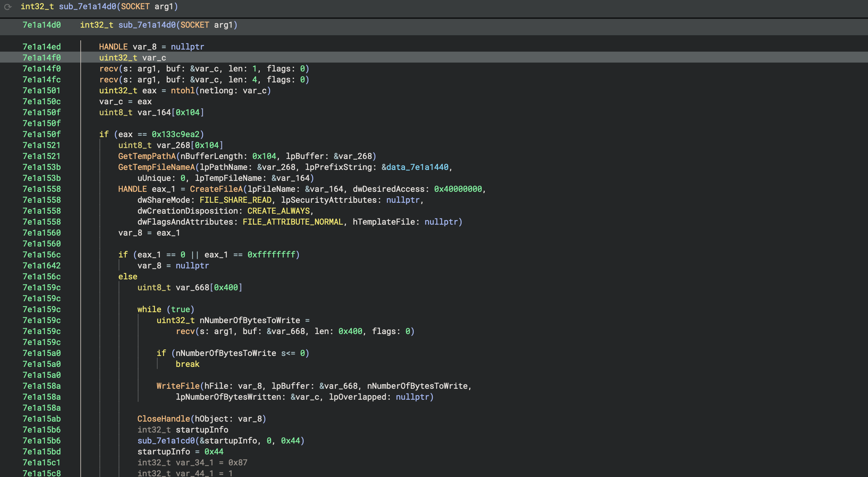Click the constant 0x133c9ea2 in the if condition
868x477 pixels.
click(175, 134)
